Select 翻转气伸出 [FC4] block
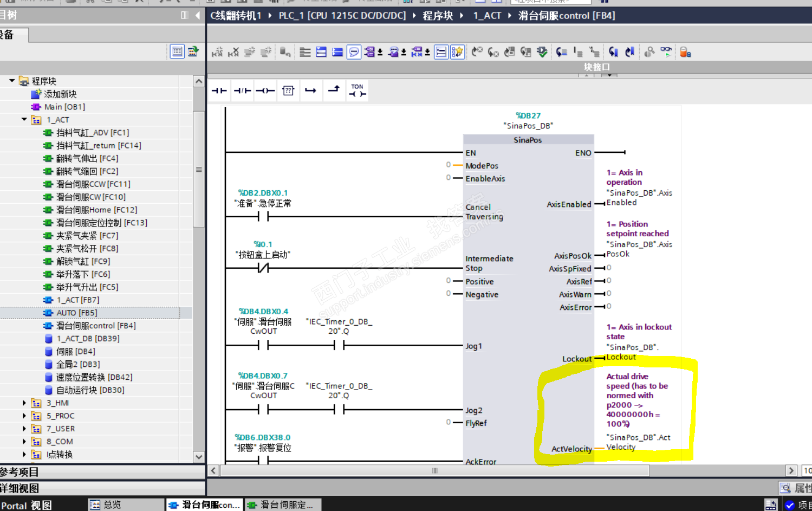 click(87, 158)
